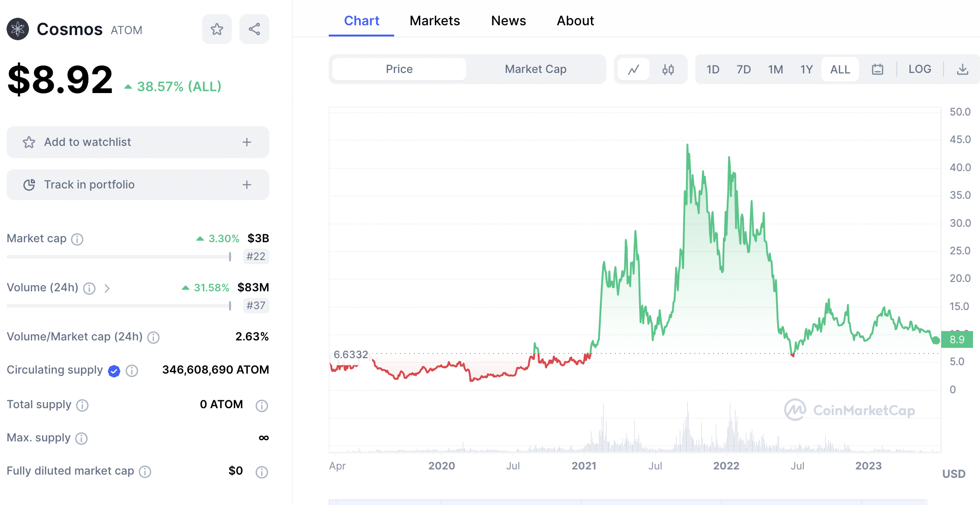Image resolution: width=980 pixels, height=505 pixels.
Task: Switch to candlestick chart icon
Action: pos(668,69)
